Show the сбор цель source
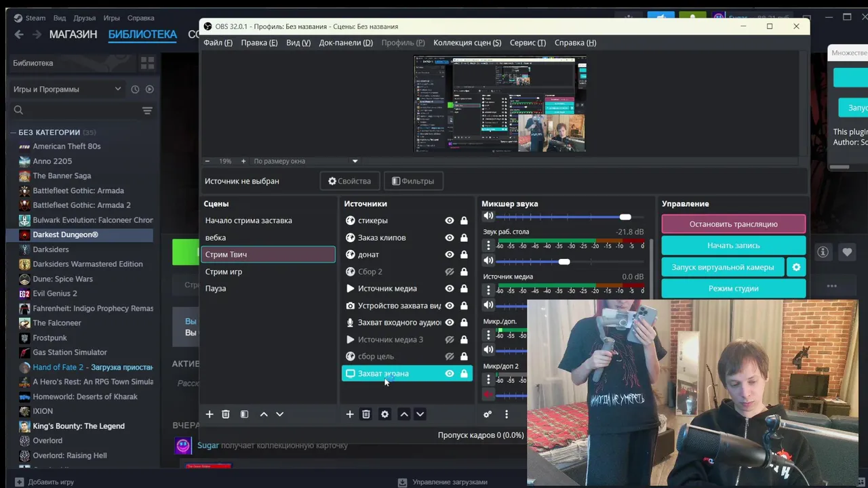Screen dimensions: 868x488 pos(449,357)
